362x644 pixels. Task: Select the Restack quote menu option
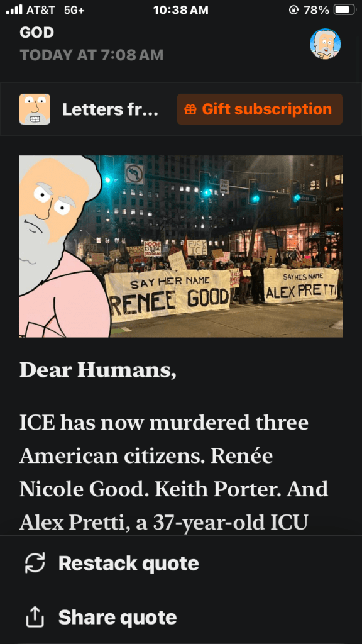pyautogui.click(x=181, y=563)
